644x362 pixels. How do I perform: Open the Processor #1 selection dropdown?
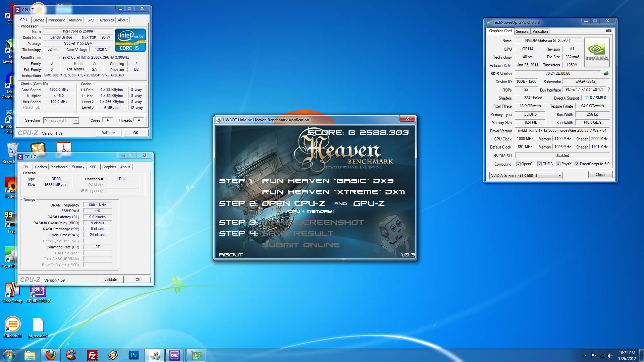click(61, 120)
